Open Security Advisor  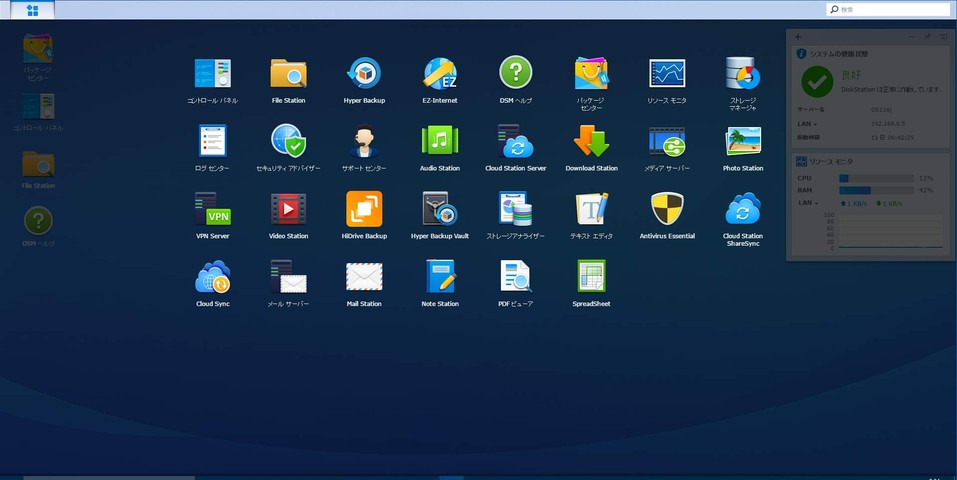coord(288,141)
